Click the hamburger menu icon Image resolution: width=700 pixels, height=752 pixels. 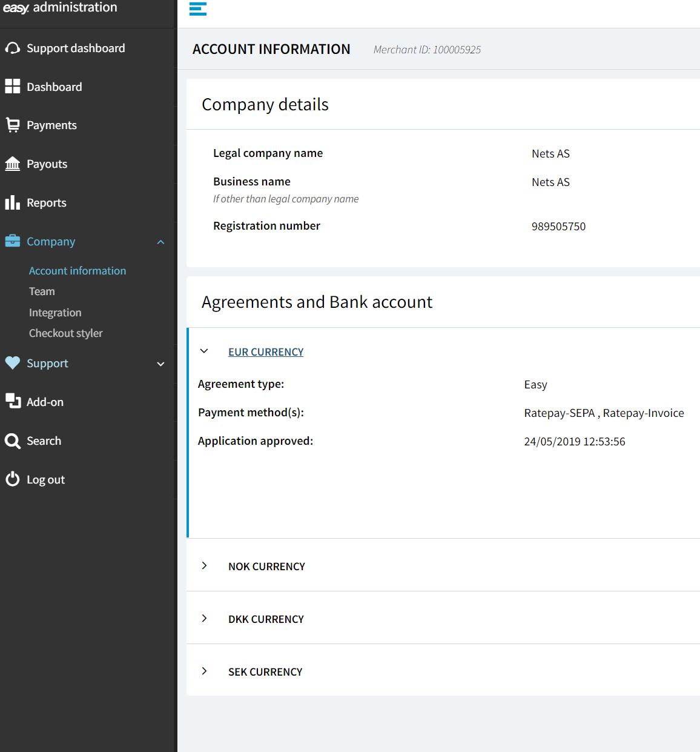coord(198,9)
